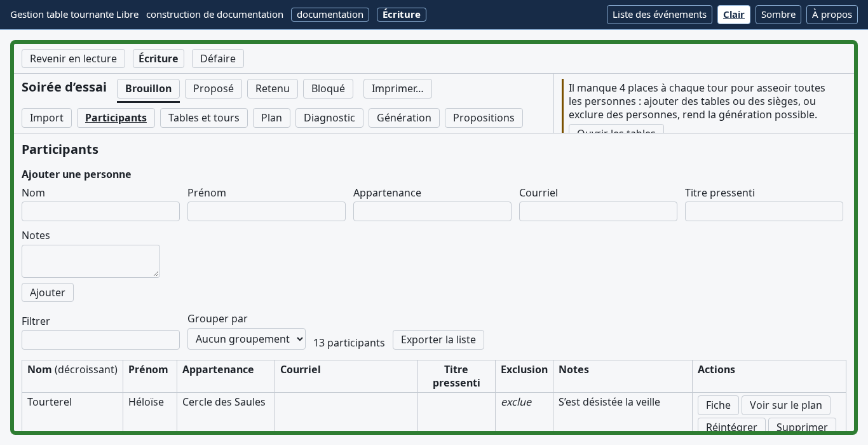Open the Tables et tours tab
868x445 pixels.
(x=204, y=118)
